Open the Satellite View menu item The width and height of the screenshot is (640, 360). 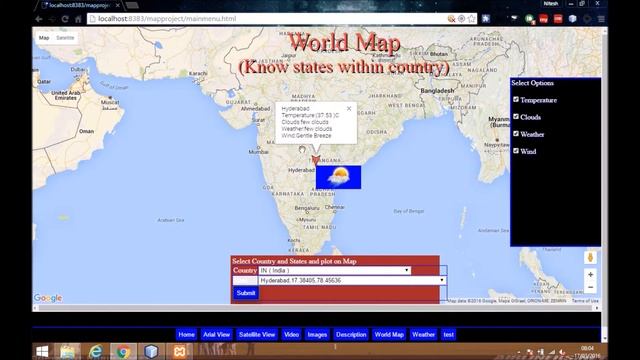coord(257,334)
